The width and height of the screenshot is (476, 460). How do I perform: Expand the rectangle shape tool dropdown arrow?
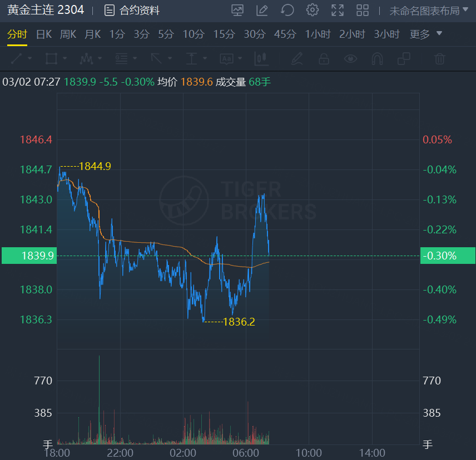pyautogui.click(x=65, y=58)
